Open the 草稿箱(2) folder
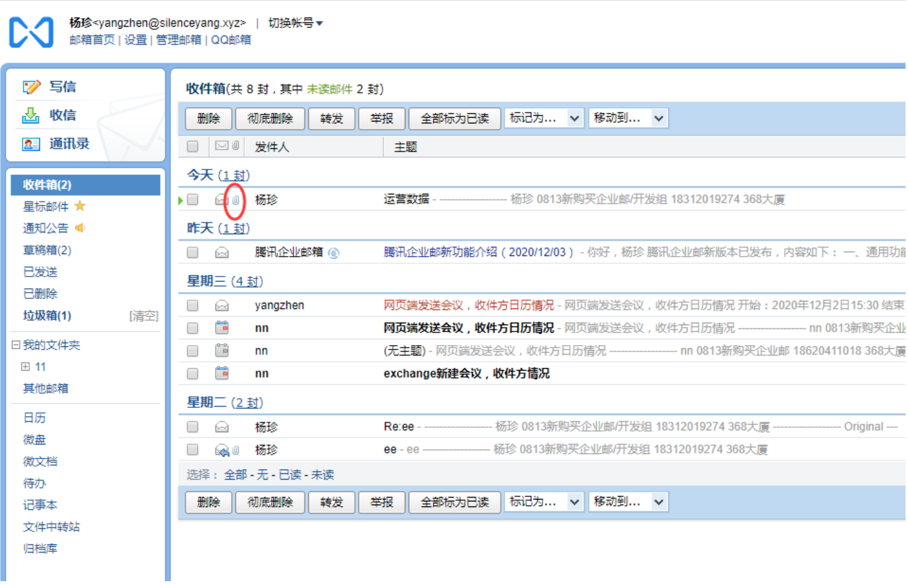This screenshot has width=908, height=588. [x=47, y=250]
